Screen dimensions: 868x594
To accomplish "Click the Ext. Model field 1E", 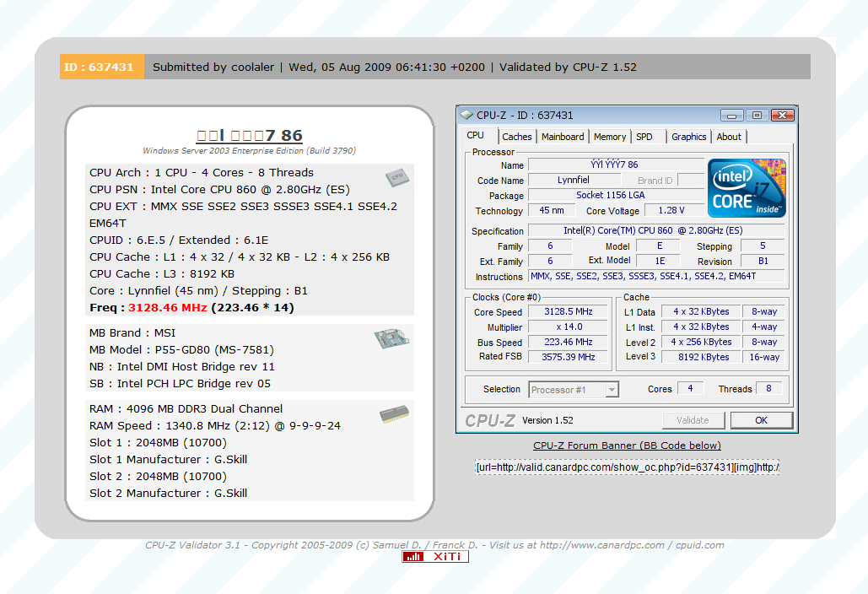I will click(660, 261).
